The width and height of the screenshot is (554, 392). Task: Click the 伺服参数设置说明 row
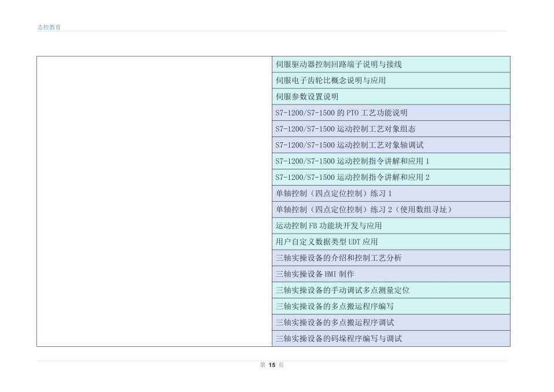(x=391, y=97)
